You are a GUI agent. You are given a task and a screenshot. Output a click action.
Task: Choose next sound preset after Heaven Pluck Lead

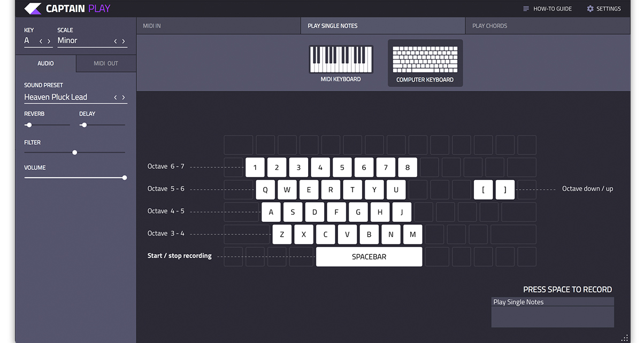pyautogui.click(x=124, y=97)
